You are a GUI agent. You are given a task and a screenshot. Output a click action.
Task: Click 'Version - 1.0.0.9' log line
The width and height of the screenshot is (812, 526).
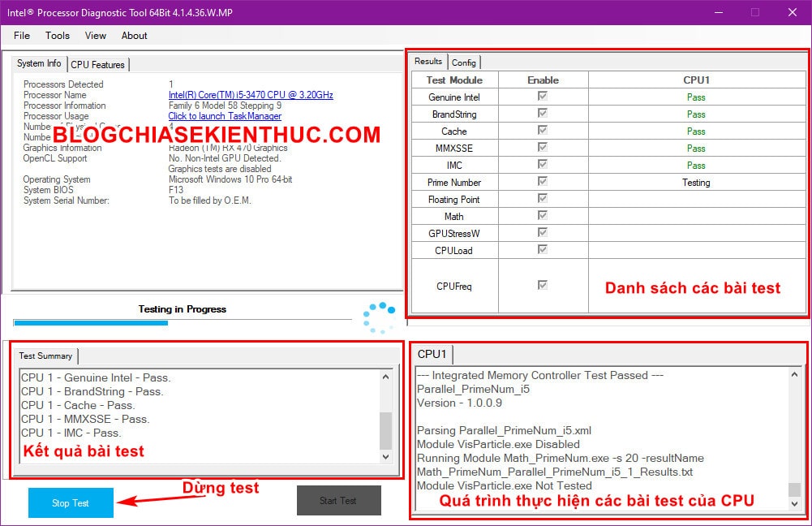[459, 403]
